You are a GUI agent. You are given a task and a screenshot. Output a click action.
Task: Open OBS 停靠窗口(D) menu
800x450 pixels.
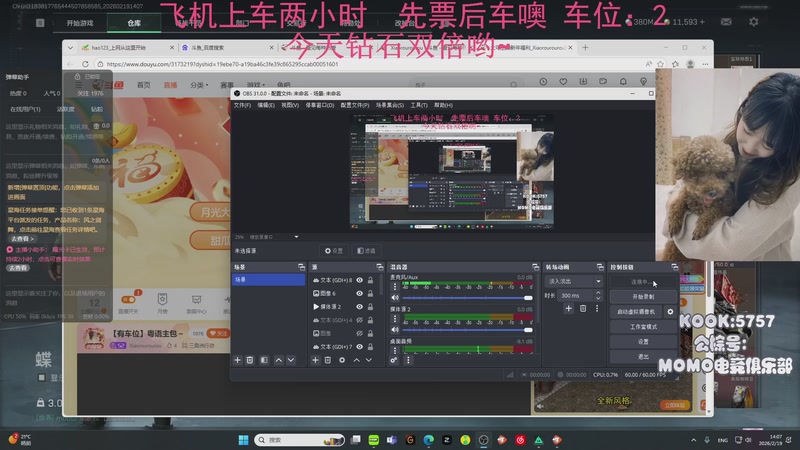click(x=319, y=105)
